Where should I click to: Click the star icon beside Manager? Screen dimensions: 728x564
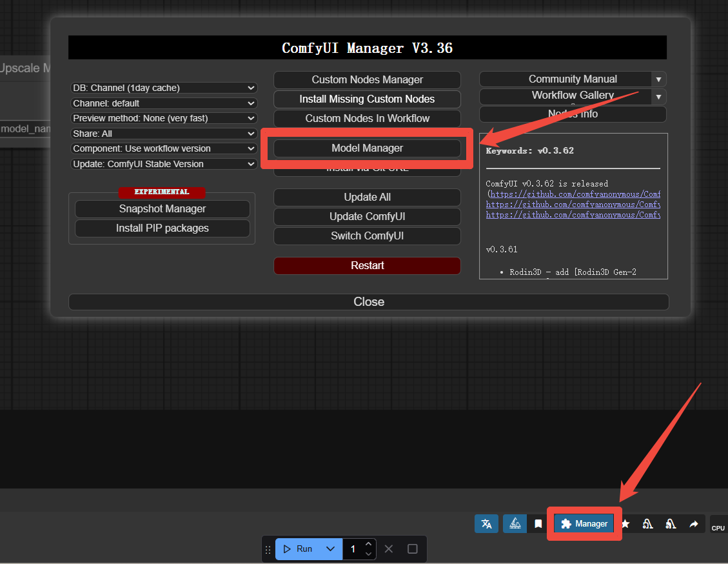tap(625, 524)
